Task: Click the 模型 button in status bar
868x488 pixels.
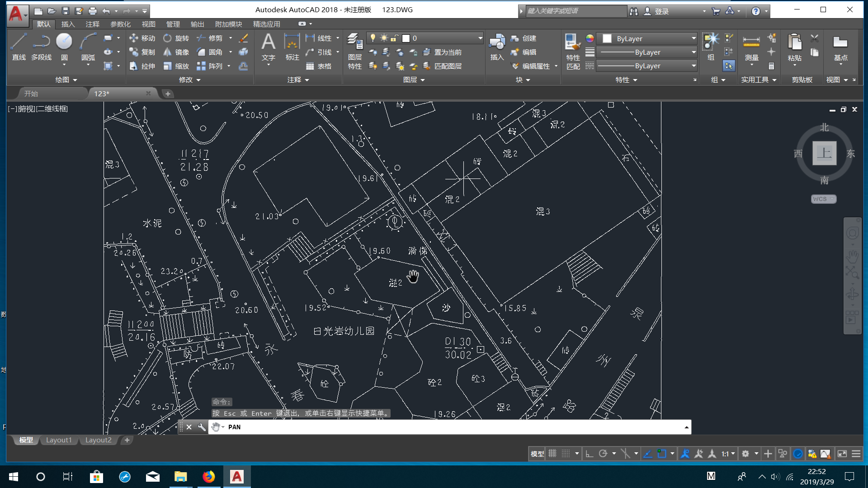Action: (x=537, y=454)
